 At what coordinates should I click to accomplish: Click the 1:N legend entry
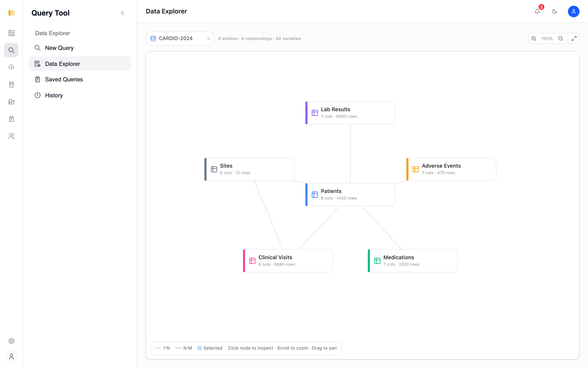pyautogui.click(x=162, y=348)
